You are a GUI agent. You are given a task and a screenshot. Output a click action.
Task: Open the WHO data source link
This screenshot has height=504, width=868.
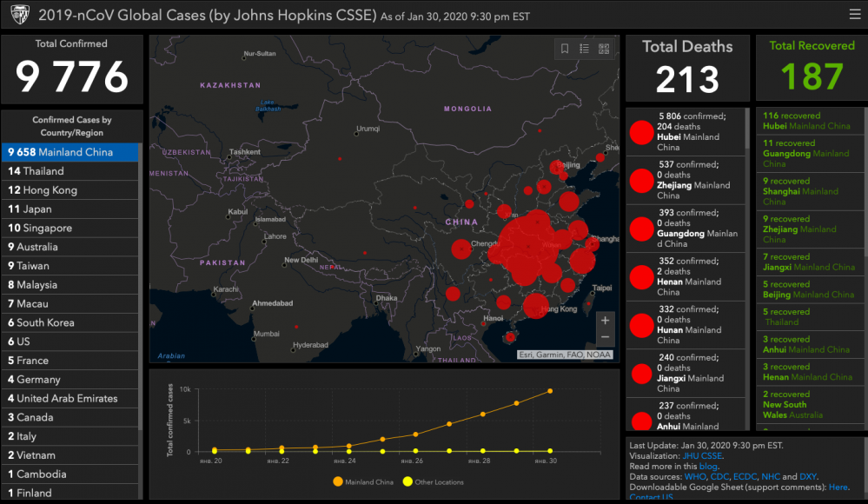[695, 477]
